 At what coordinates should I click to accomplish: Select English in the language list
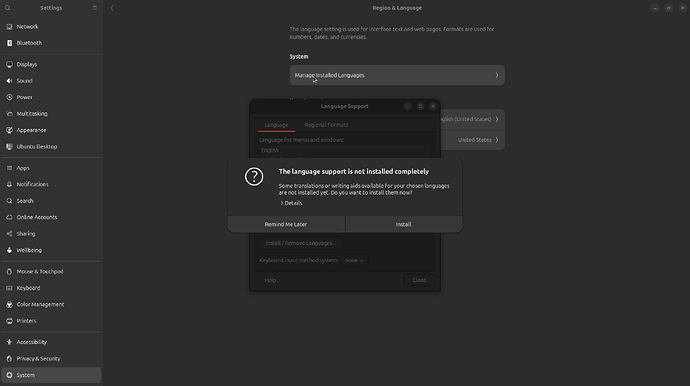point(270,150)
